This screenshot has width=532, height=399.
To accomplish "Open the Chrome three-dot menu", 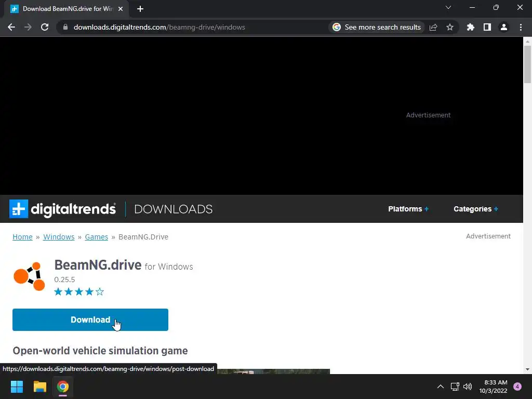I will (521, 27).
